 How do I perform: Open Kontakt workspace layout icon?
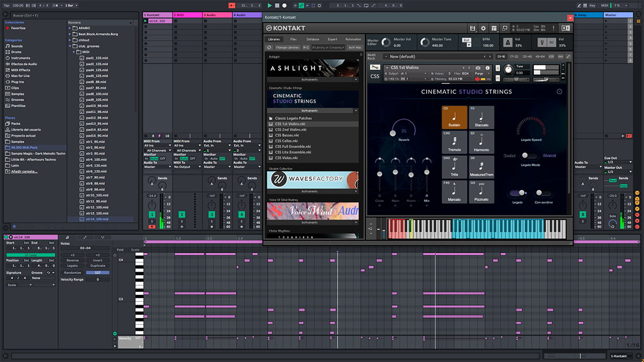494,28
